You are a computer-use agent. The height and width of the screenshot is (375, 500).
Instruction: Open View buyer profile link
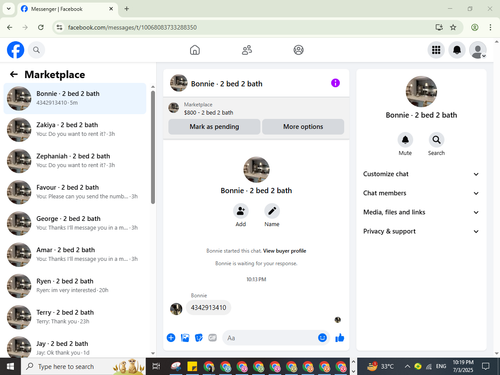click(284, 251)
